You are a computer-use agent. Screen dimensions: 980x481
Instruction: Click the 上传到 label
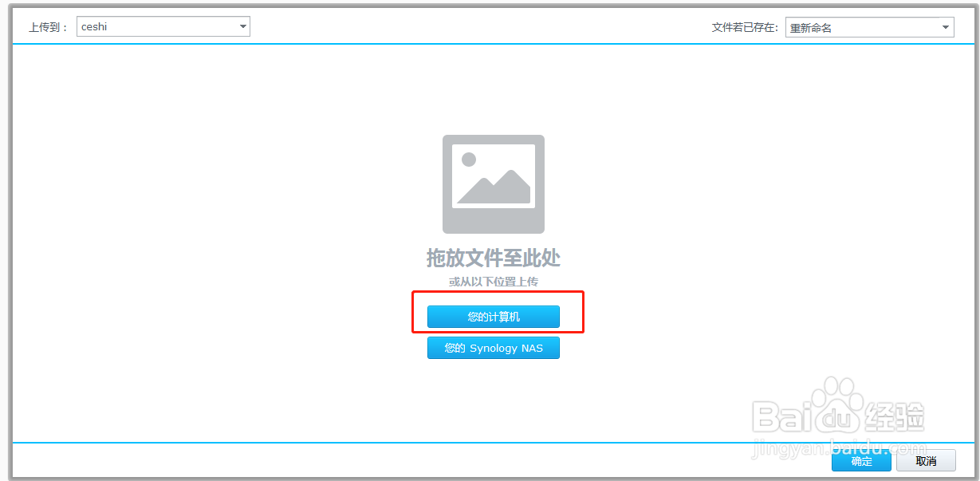click(x=49, y=27)
